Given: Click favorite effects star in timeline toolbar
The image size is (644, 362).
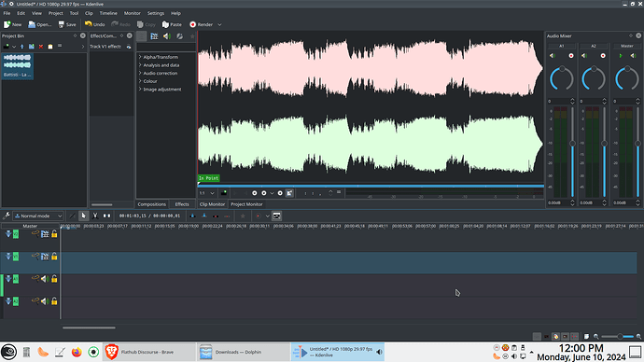Looking at the screenshot, I should 243,216.
